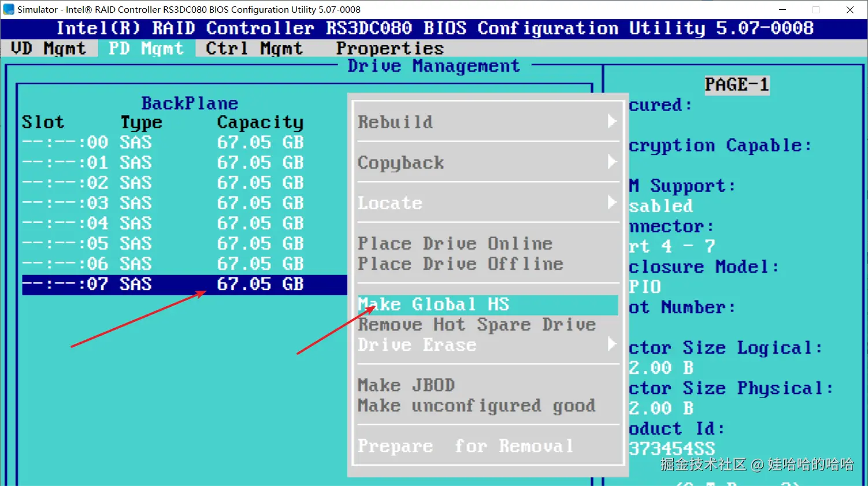Expand the Locate submenu arrow
This screenshot has height=486, width=868.
click(612, 202)
